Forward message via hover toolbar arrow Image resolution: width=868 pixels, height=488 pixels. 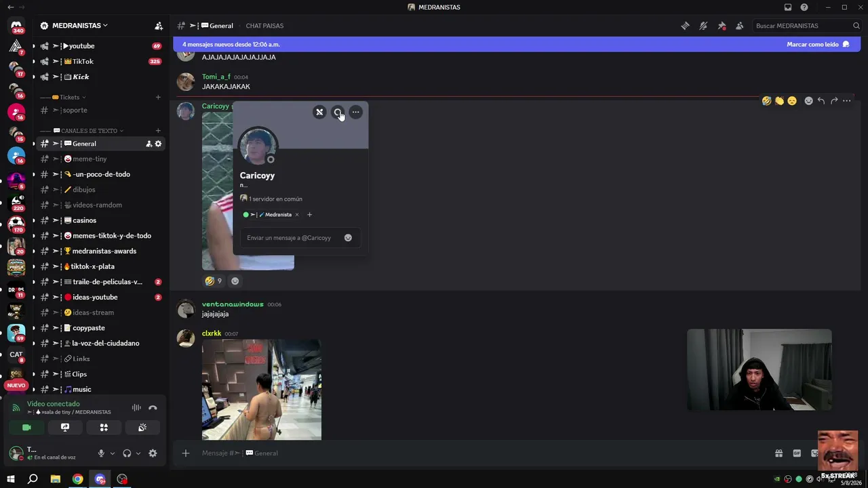pyautogui.click(x=834, y=101)
